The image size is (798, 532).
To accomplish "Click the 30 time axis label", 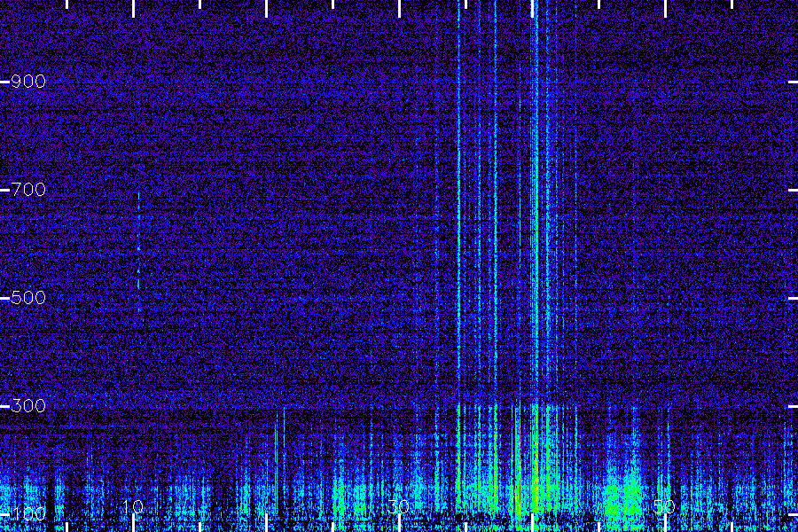I will point(398,507).
